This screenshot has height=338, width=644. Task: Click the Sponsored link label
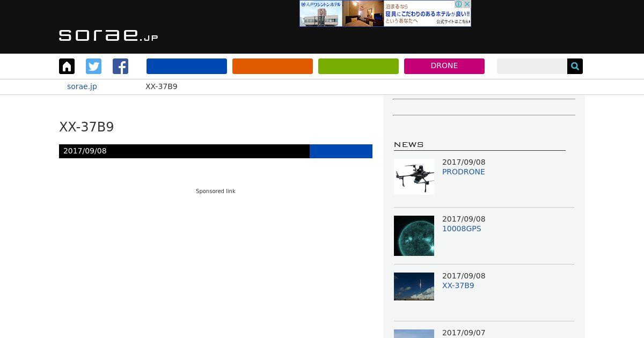[216, 191]
